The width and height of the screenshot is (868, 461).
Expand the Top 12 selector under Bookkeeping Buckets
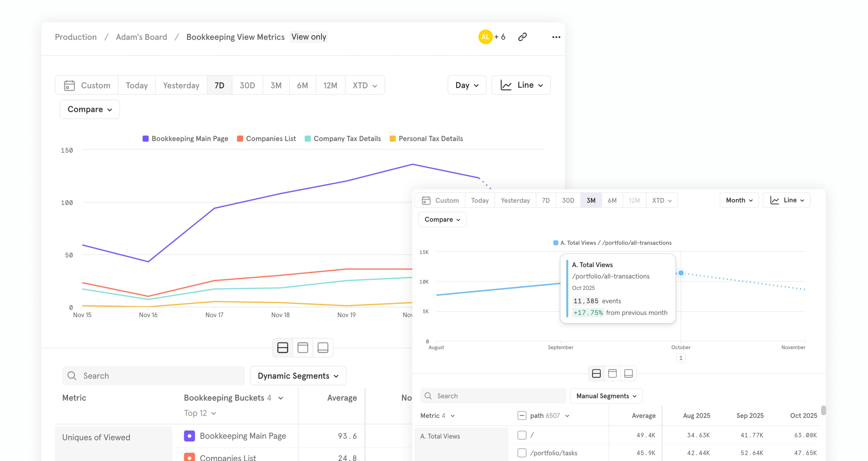200,413
